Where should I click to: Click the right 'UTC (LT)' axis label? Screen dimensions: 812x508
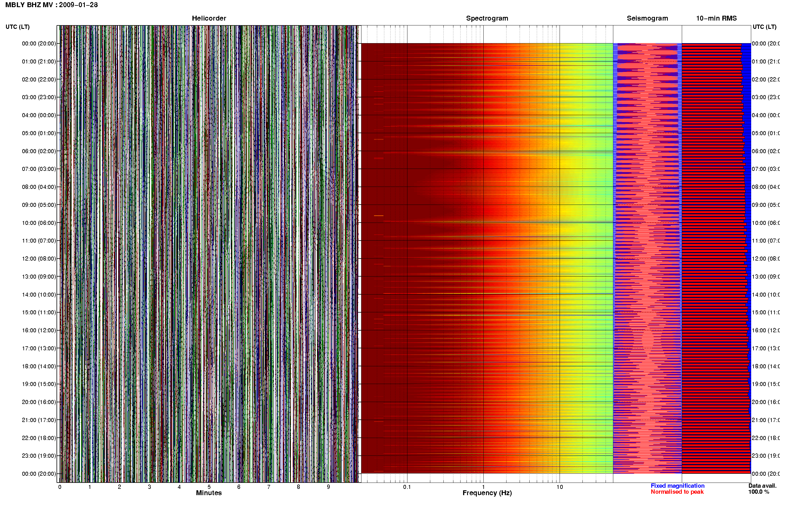point(764,27)
